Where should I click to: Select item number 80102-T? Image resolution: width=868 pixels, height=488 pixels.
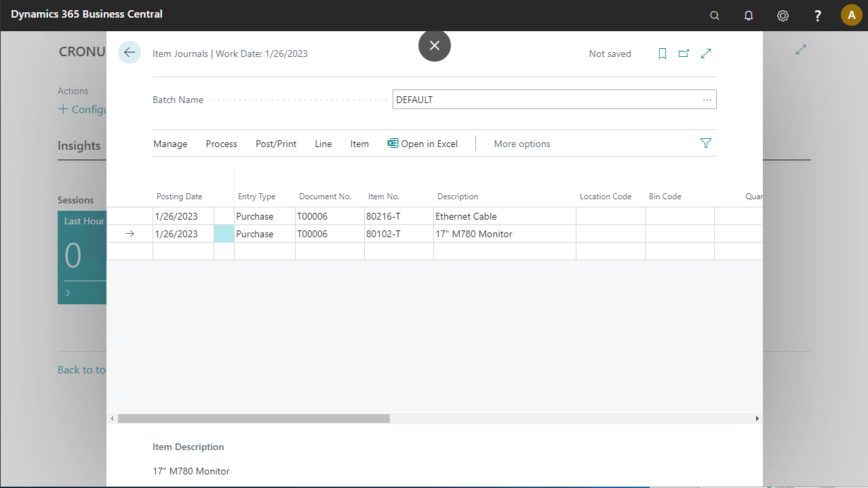click(399, 234)
